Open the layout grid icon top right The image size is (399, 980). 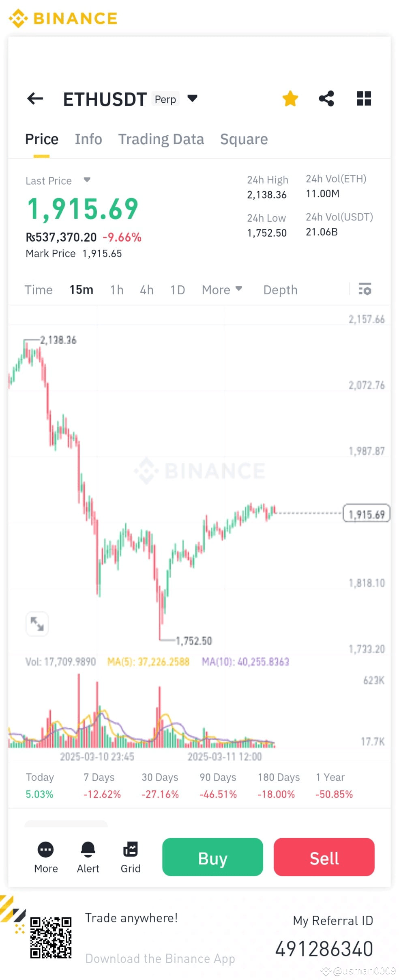[364, 98]
